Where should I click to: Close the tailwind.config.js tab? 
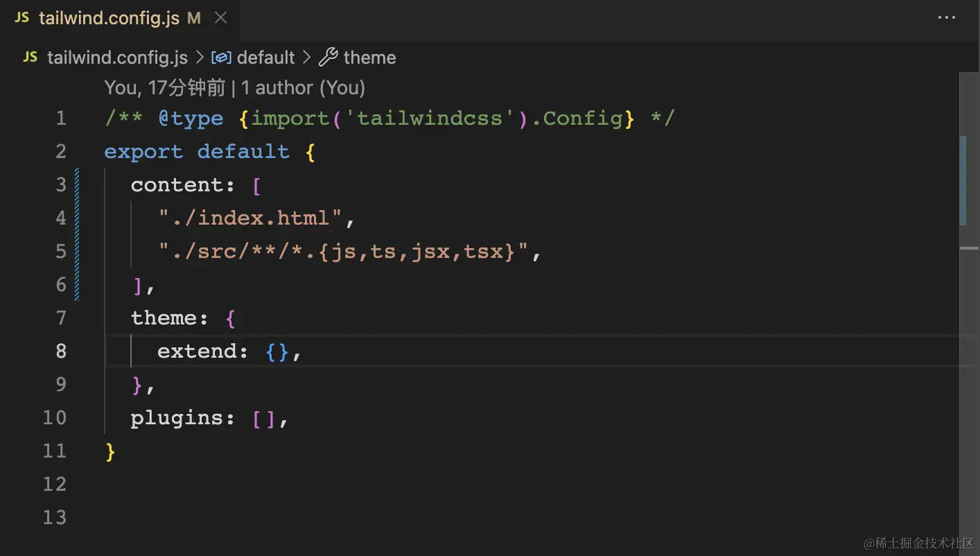(220, 19)
